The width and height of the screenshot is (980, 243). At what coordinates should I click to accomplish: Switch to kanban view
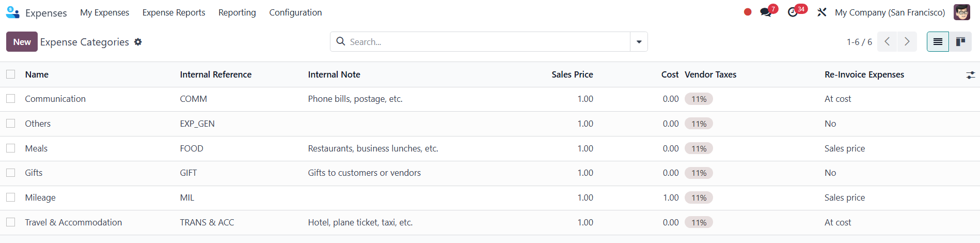coord(960,42)
